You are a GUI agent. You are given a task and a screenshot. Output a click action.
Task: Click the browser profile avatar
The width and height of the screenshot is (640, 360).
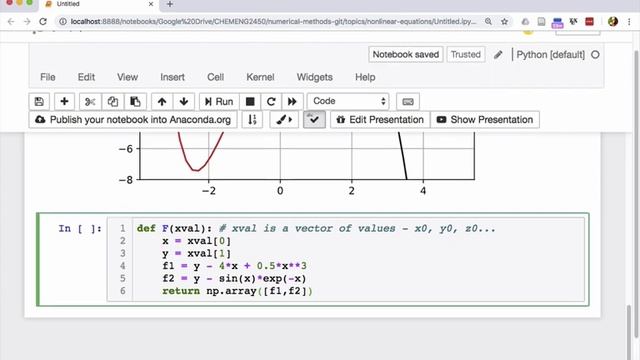click(613, 22)
